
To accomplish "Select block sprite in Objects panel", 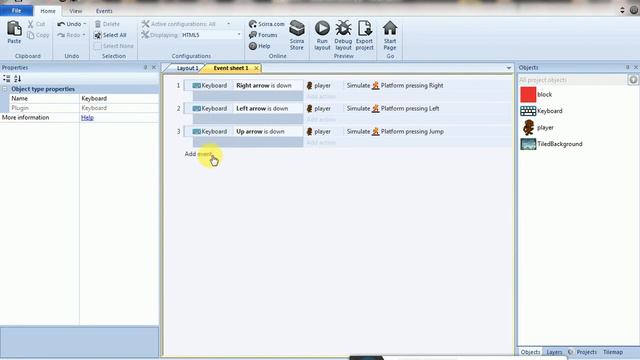I will pyautogui.click(x=528, y=95).
